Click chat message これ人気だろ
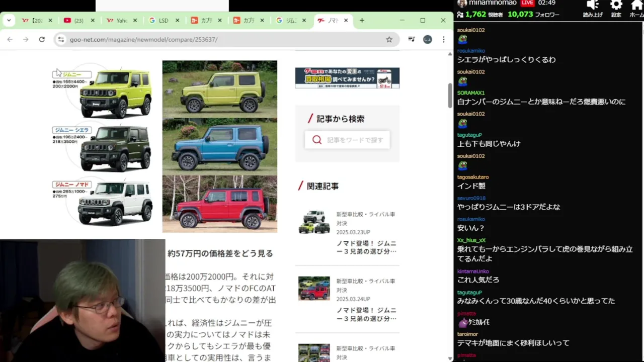Screen dimensions: 644x362 [478, 280]
